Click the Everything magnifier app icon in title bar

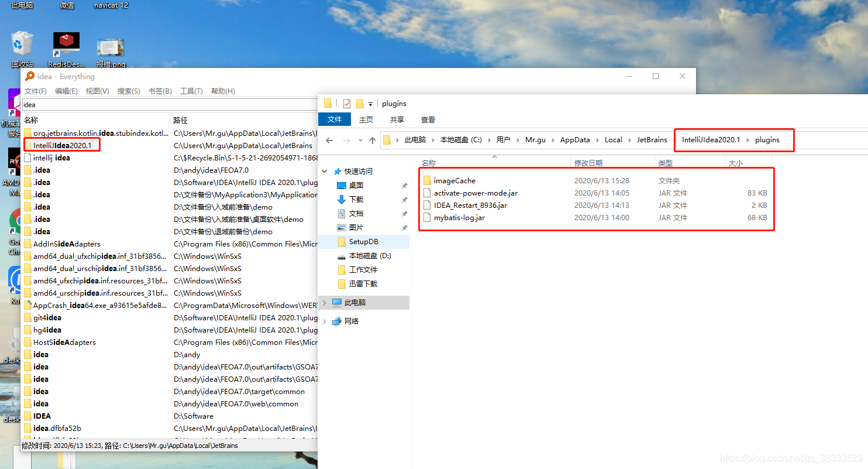pyautogui.click(x=30, y=76)
